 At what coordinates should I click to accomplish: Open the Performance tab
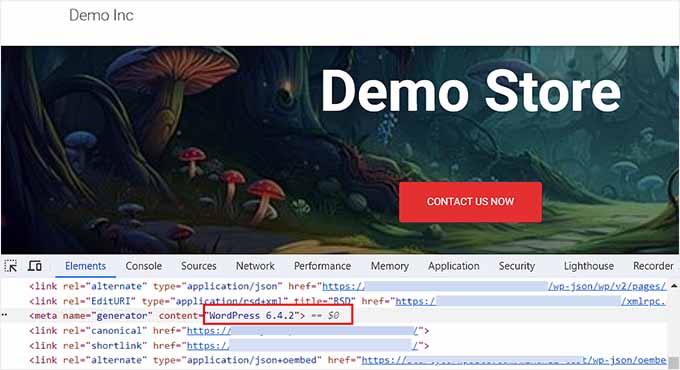point(322,266)
